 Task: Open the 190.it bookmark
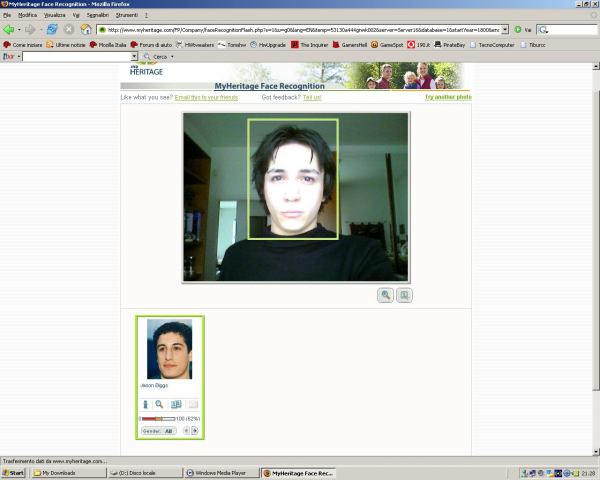(x=419, y=45)
